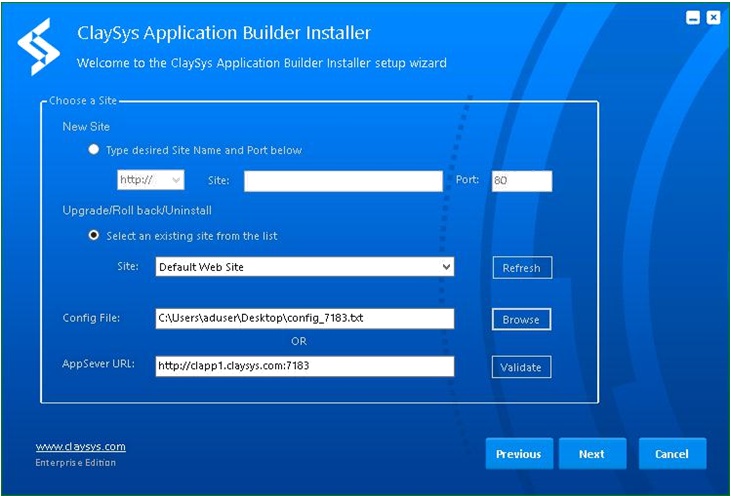Open the www.claysys.com link

pyautogui.click(x=81, y=447)
